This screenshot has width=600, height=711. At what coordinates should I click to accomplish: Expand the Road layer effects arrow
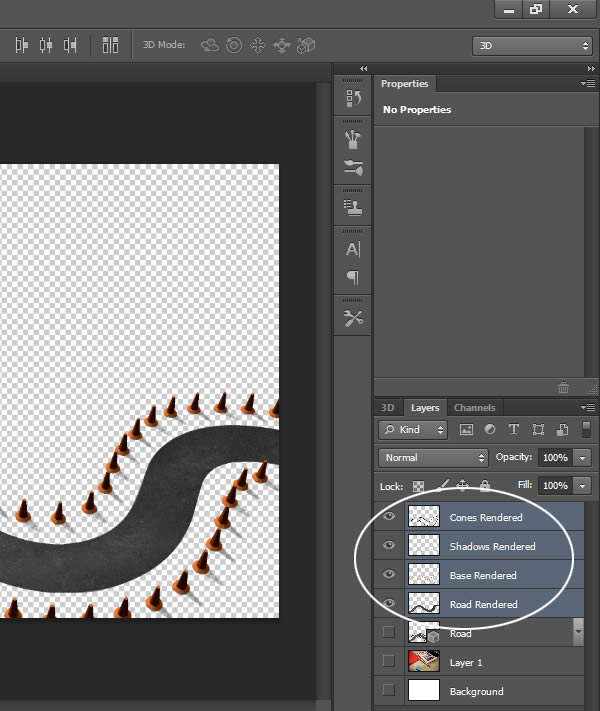point(578,632)
